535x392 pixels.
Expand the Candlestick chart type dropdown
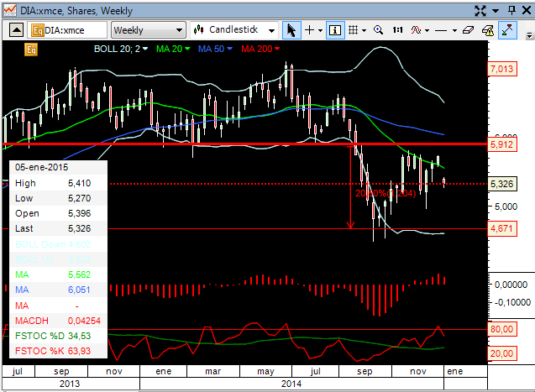coord(234,29)
